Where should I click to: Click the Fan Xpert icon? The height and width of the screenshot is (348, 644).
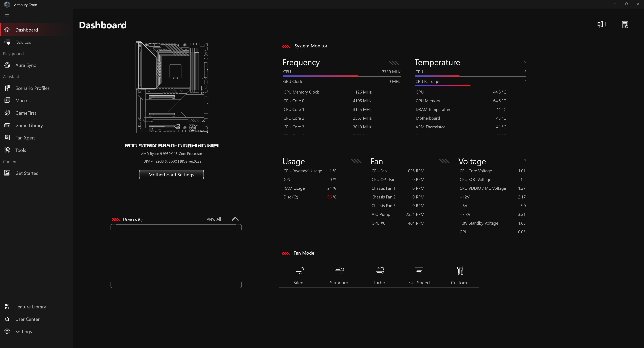(7, 138)
